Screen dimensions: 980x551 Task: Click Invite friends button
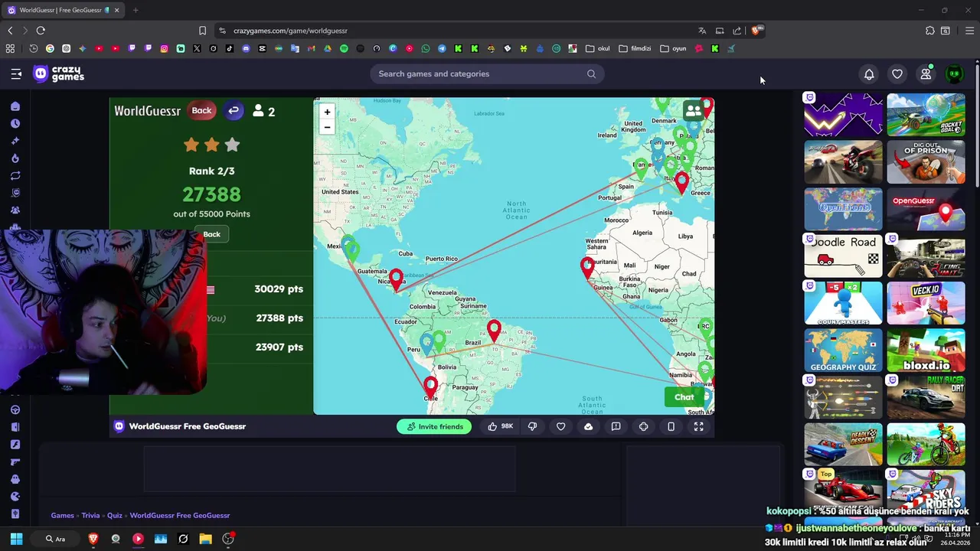coord(435,426)
